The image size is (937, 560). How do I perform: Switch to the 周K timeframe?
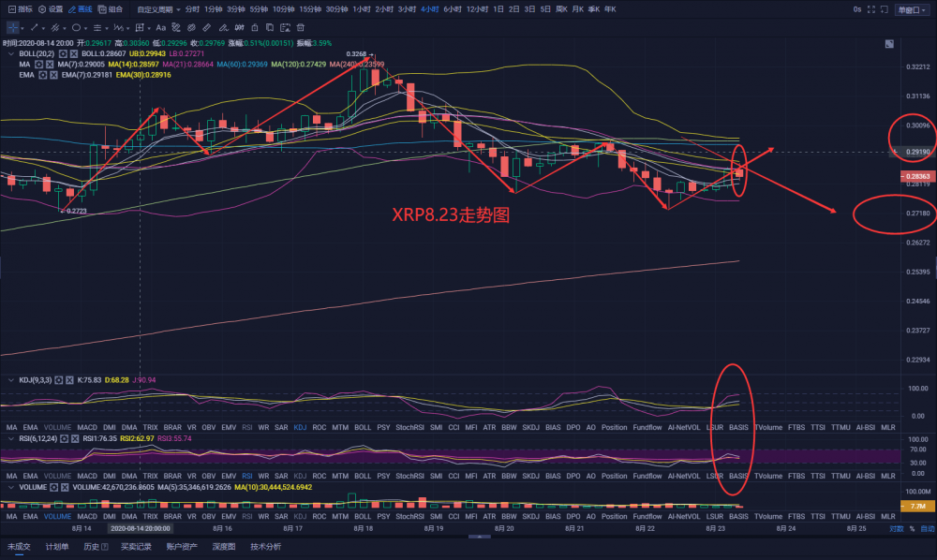click(561, 9)
